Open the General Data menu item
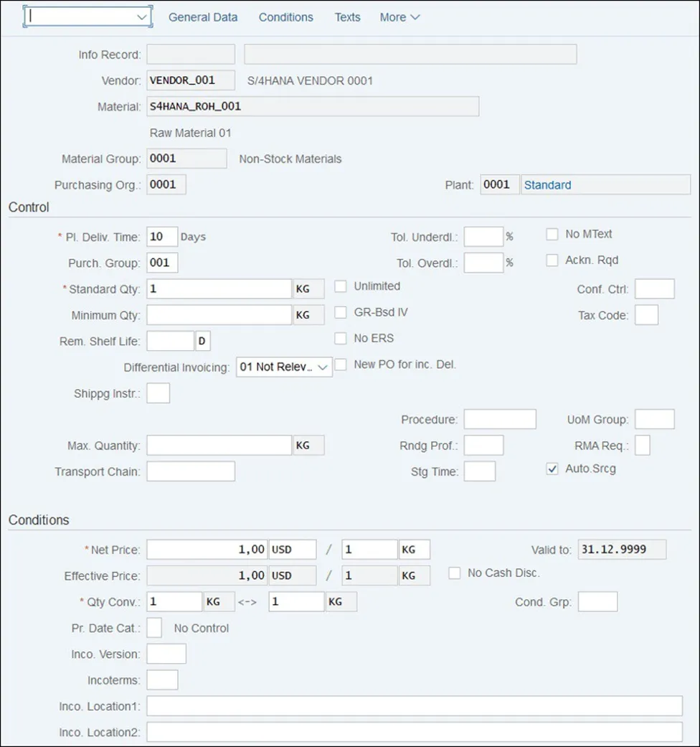This screenshot has height=747, width=700. pyautogui.click(x=203, y=17)
